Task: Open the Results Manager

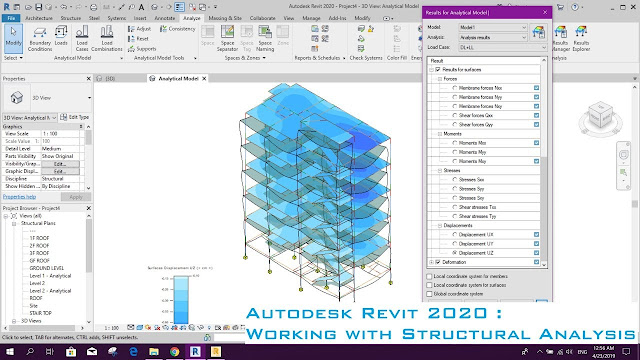Action: [x=561, y=38]
